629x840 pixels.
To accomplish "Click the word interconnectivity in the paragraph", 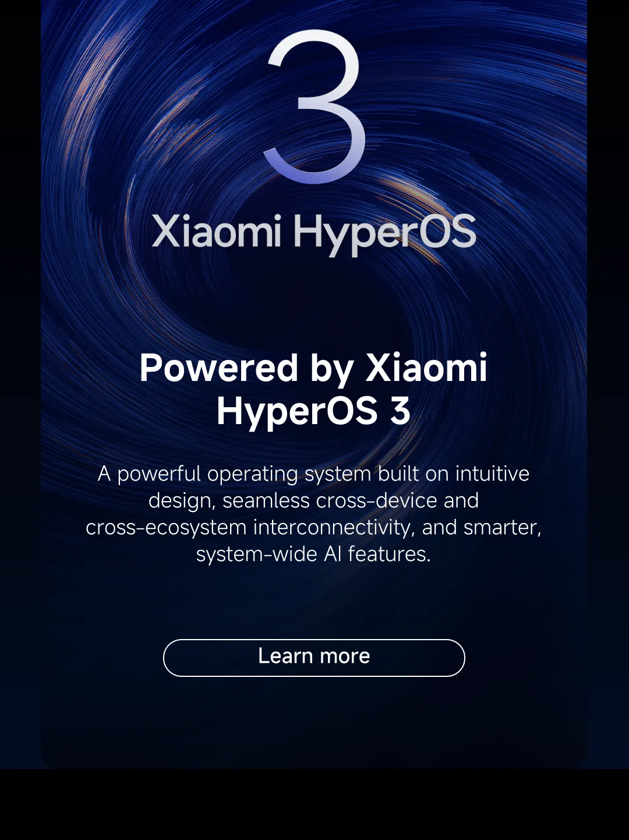I will (334, 528).
